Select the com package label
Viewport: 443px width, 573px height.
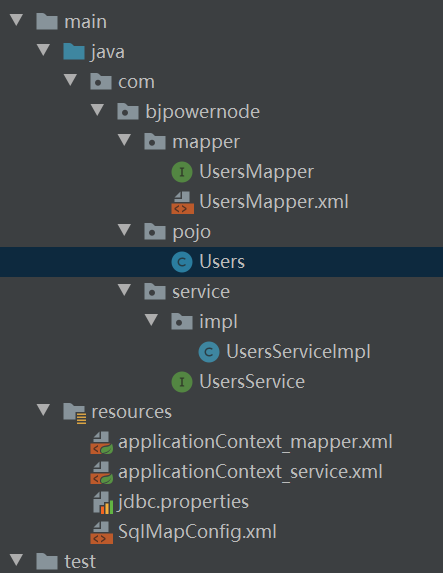point(136,82)
